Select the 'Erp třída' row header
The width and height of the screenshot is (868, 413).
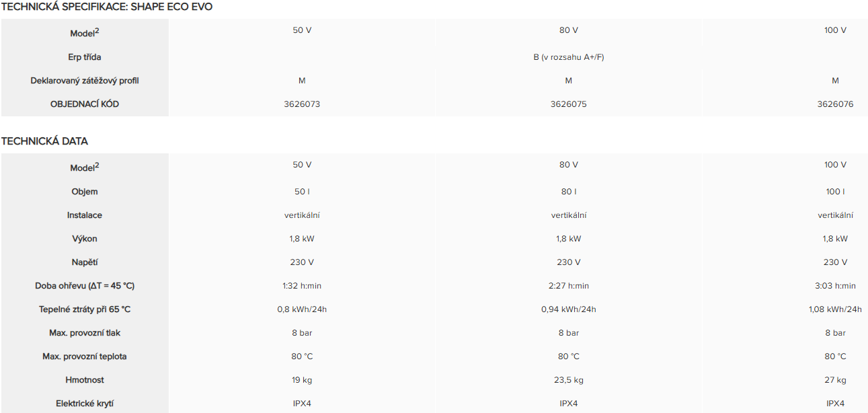click(x=85, y=57)
